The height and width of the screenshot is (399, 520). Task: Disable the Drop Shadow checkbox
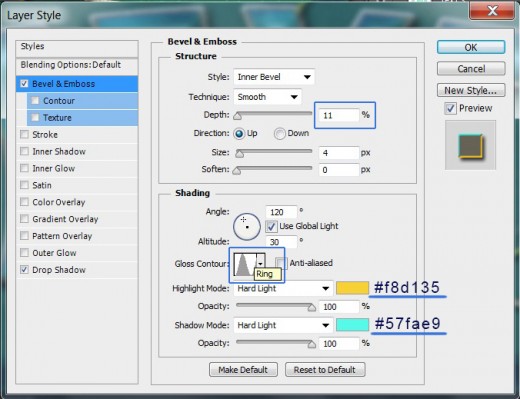tap(24, 269)
